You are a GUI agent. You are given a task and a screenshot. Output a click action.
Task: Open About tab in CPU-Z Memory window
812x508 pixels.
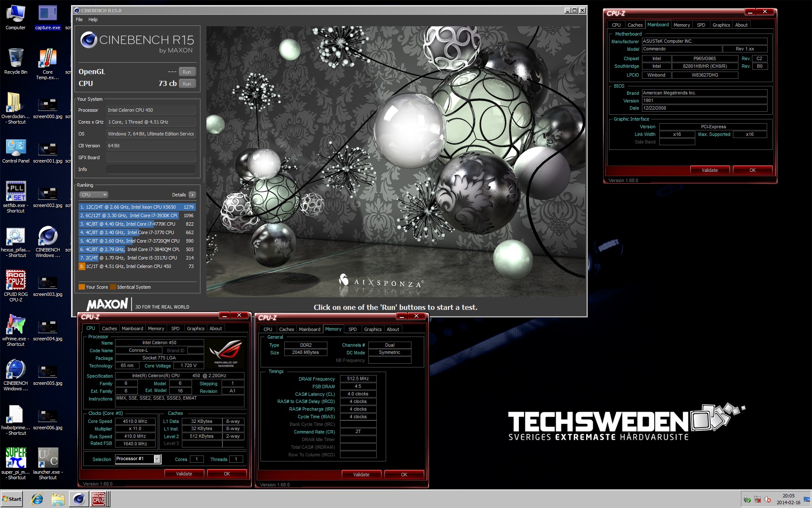pyautogui.click(x=393, y=329)
